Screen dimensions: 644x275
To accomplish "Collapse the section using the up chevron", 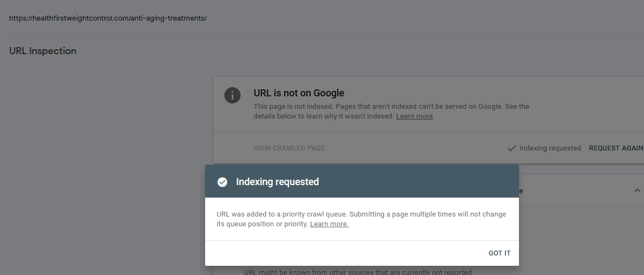I will 637,191.
